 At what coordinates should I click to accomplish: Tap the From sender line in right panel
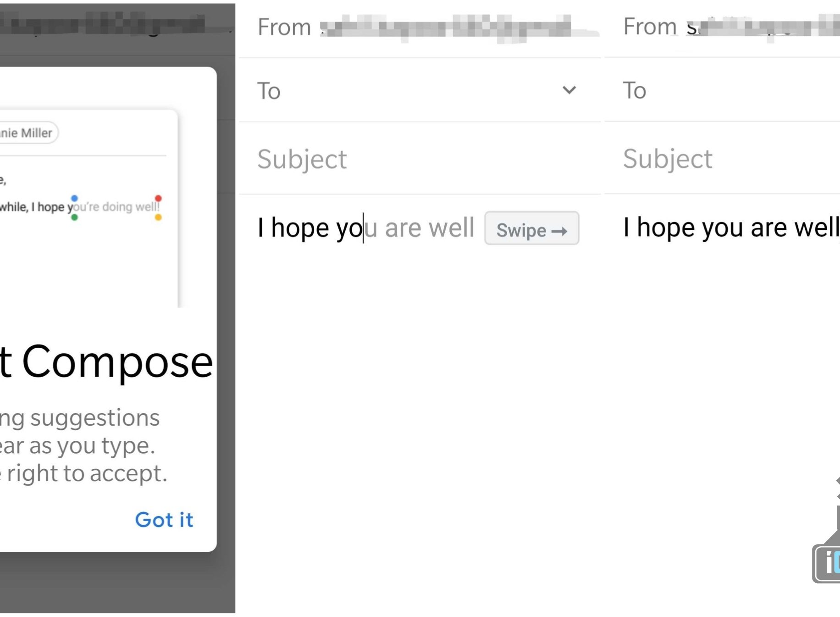[734, 26]
